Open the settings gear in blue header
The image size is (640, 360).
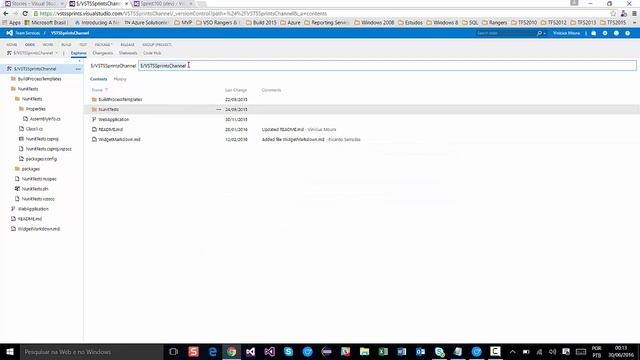pos(605,33)
